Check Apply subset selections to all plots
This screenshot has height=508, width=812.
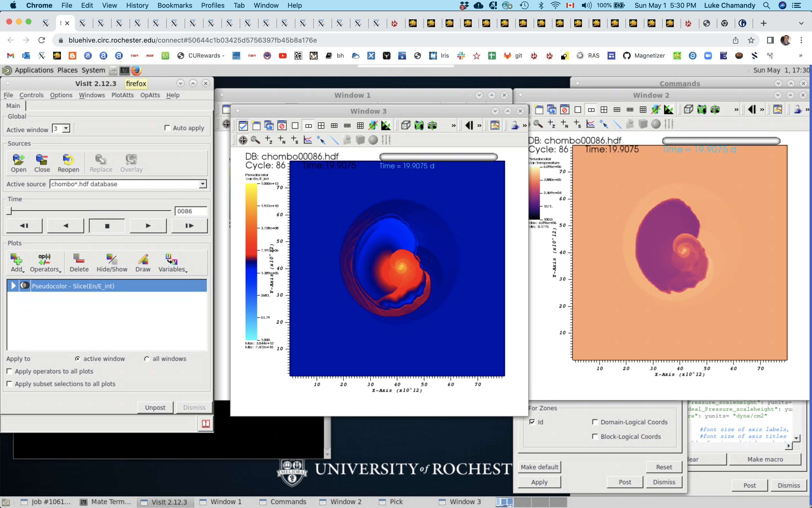tap(9, 384)
